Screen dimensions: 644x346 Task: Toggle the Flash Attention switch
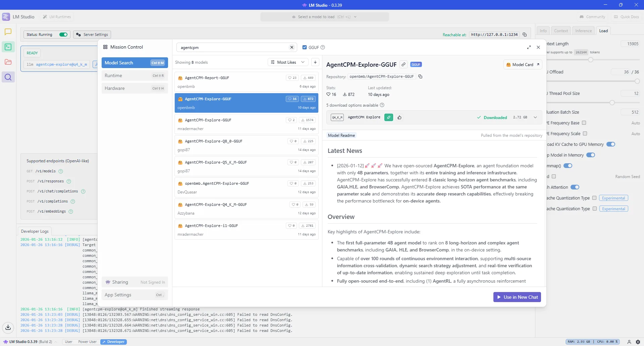pyautogui.click(x=575, y=187)
